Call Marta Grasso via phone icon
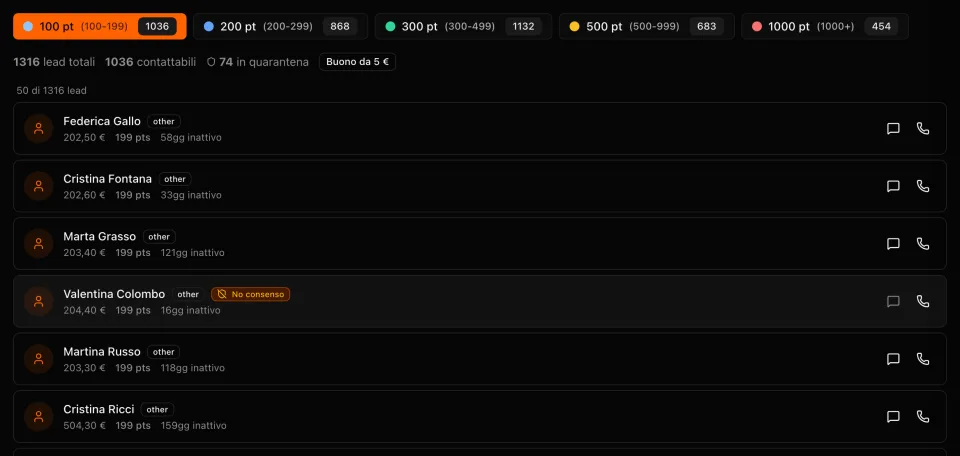This screenshot has width=960, height=456. [923, 244]
